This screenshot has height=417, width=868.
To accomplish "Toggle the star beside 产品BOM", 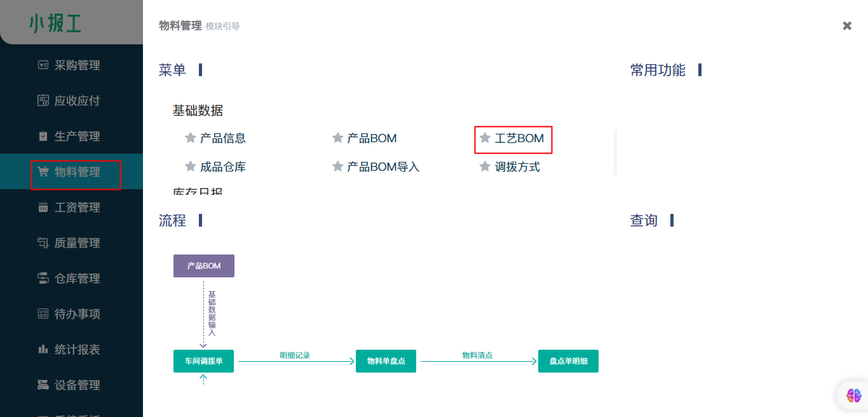I will coord(337,138).
